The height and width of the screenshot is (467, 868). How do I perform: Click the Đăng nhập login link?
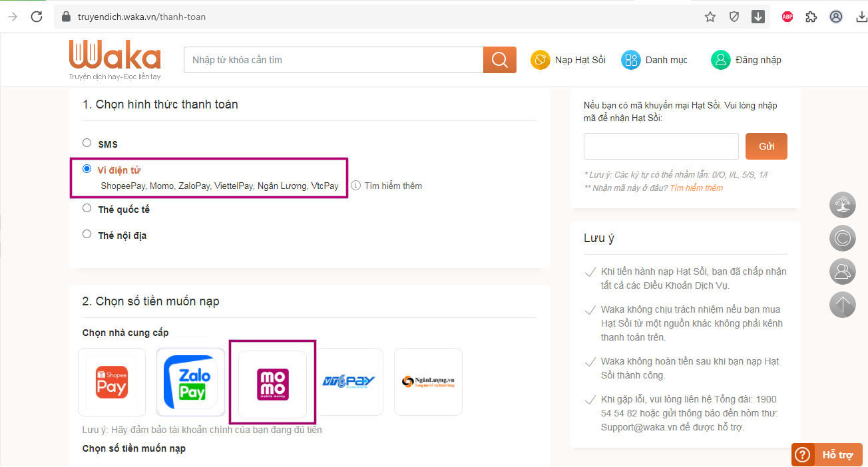746,60
